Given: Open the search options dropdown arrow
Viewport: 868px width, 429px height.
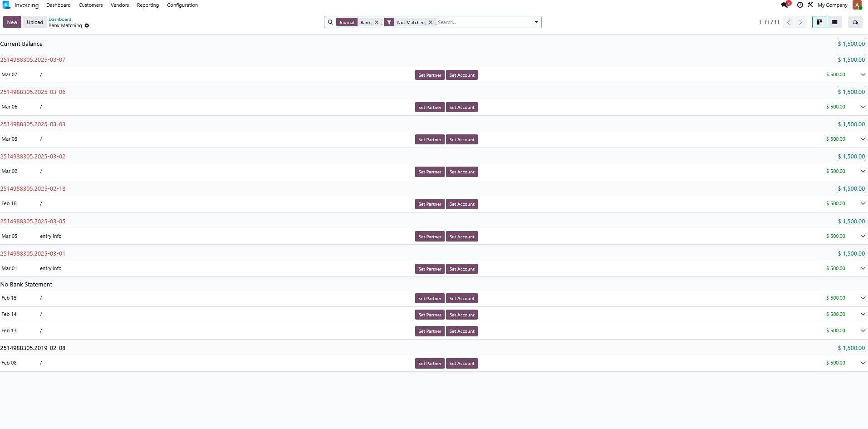Looking at the screenshot, I should [x=537, y=22].
